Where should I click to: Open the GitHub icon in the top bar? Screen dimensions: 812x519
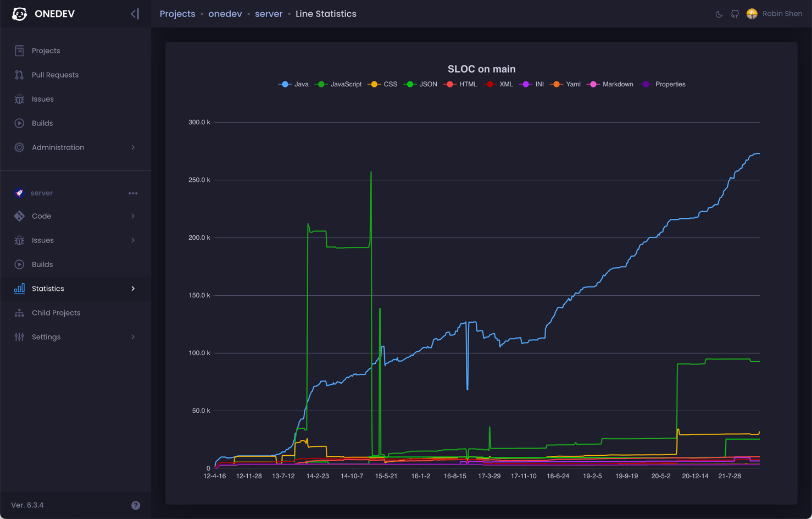735,14
